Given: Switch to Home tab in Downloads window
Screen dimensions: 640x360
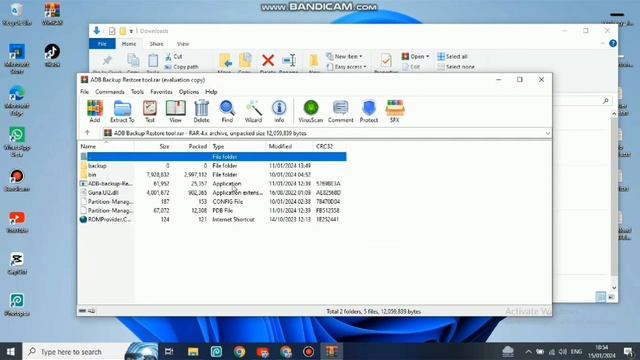Looking at the screenshot, I should pos(129,44).
